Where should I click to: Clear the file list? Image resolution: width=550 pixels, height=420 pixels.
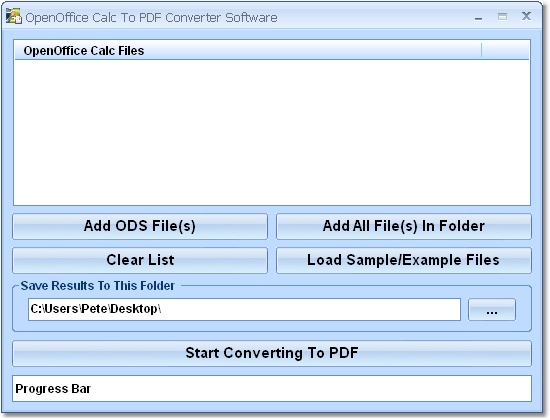140,260
